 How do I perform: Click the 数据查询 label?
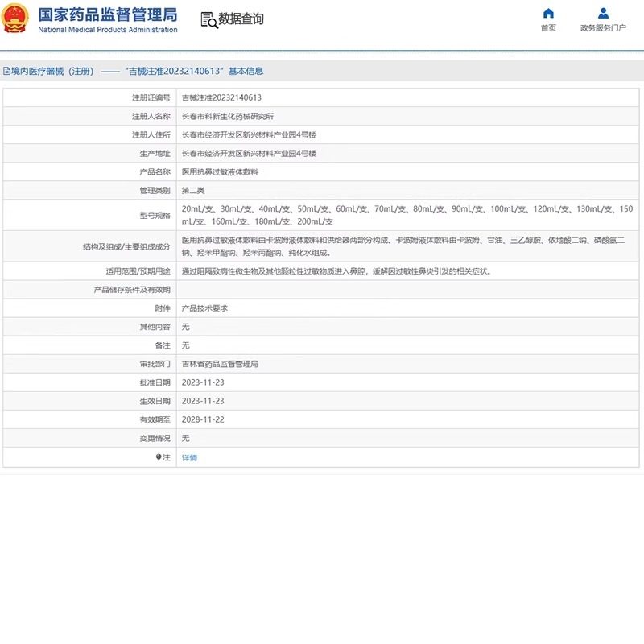pos(241,19)
